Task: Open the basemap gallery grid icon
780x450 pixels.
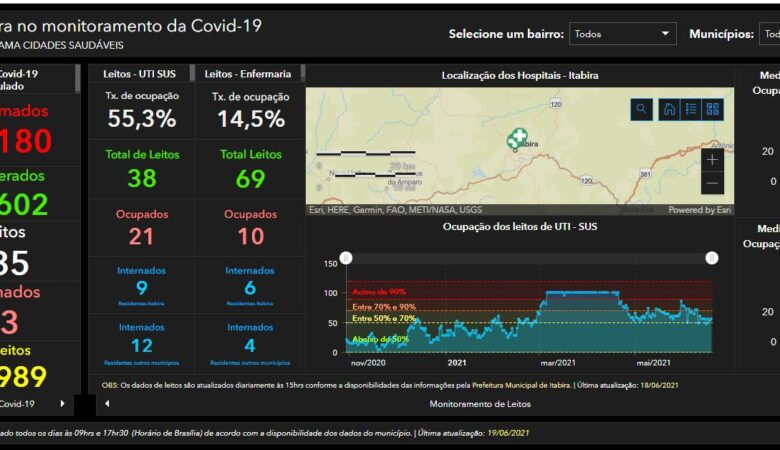Action: [712, 110]
